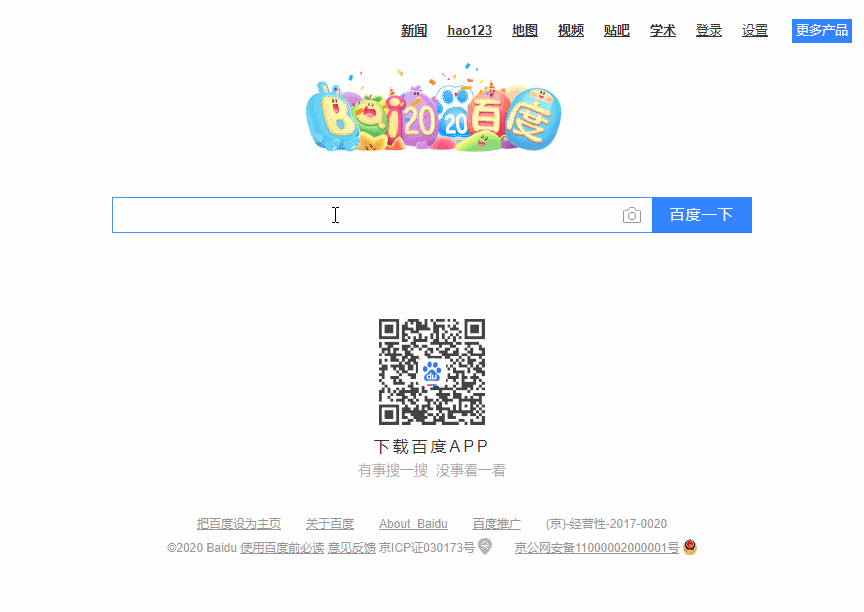Open 学术 scholar link
864x612 pixels.
(x=663, y=31)
